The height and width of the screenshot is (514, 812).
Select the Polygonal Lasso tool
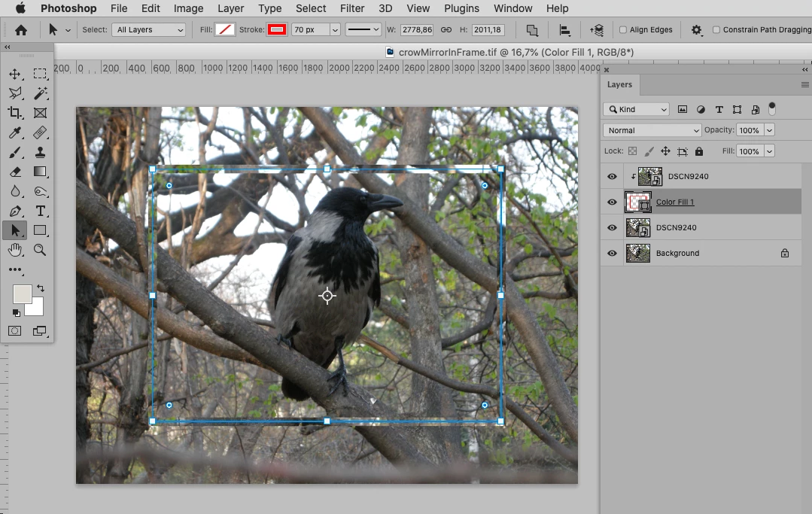[x=15, y=93]
